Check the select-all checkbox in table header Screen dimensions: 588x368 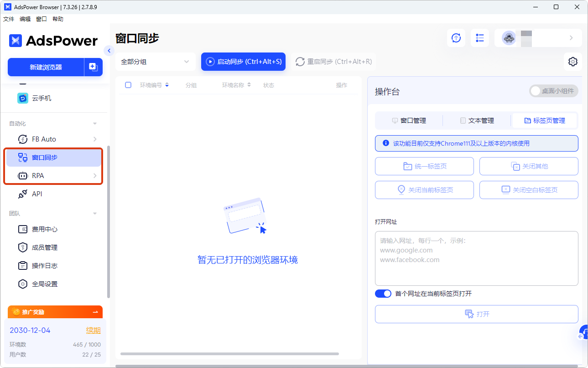coord(128,85)
